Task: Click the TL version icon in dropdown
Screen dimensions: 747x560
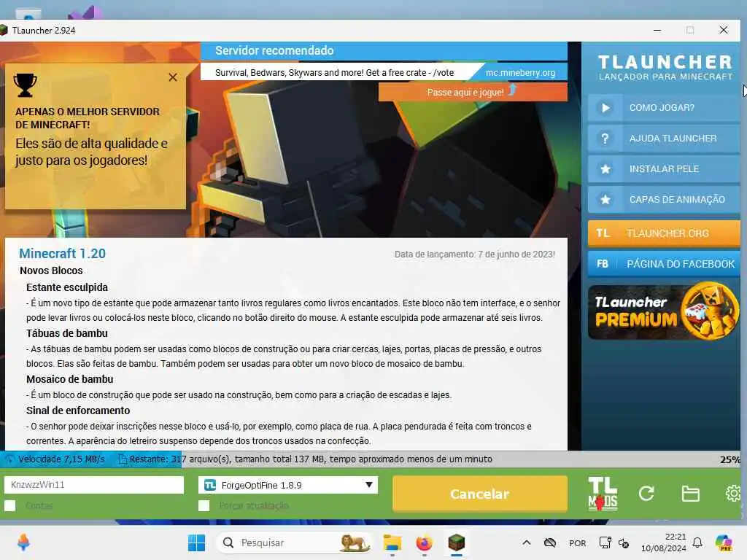Action: click(210, 485)
